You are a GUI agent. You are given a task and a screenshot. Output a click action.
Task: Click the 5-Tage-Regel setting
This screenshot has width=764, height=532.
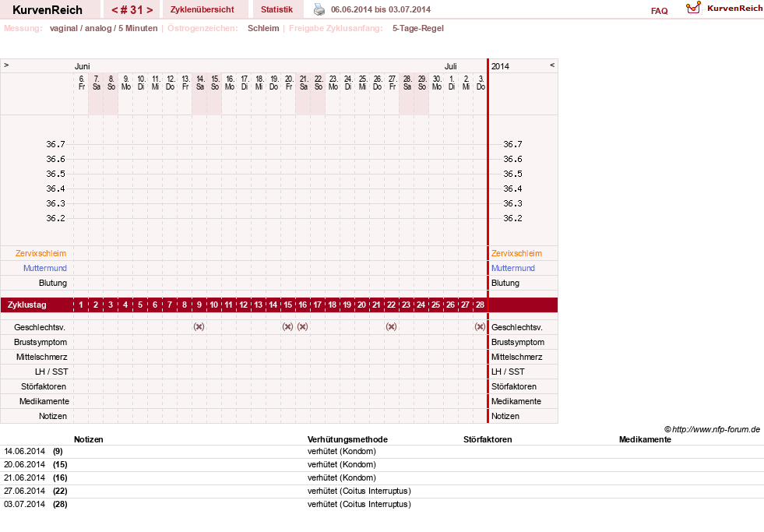click(418, 28)
